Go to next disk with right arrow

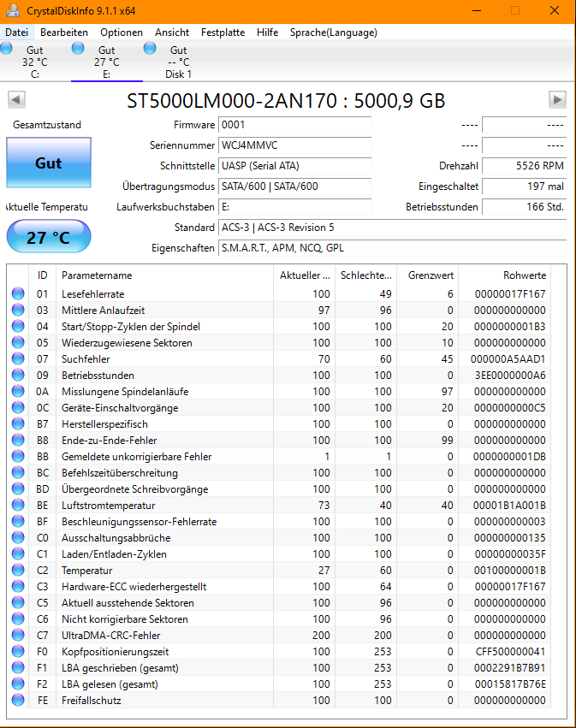click(x=557, y=99)
